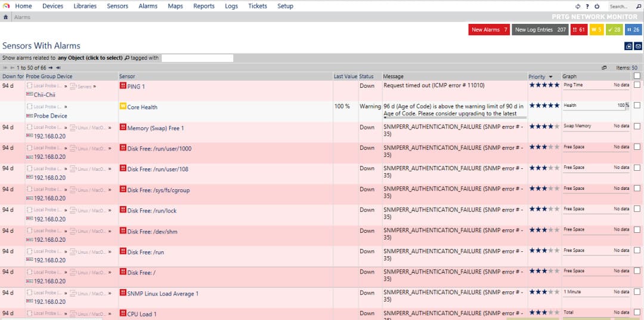Click the refresh icon in the top bar

click(578, 7)
